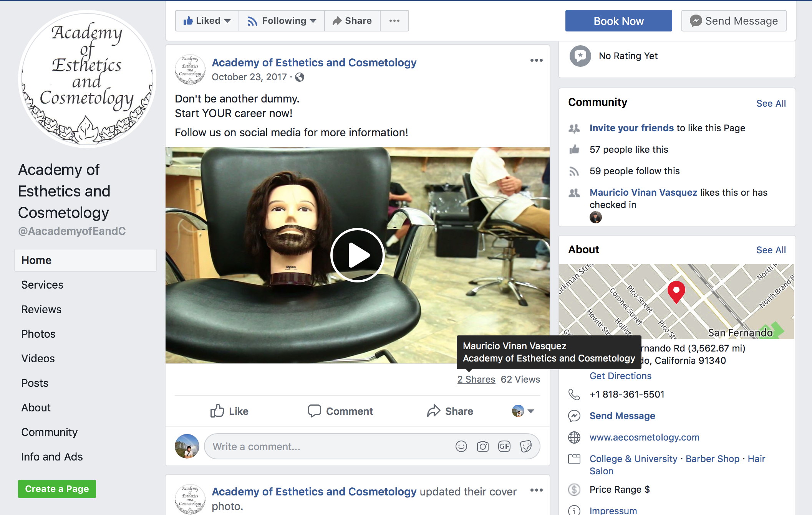Click the phone icon beside phone number

coord(574,395)
